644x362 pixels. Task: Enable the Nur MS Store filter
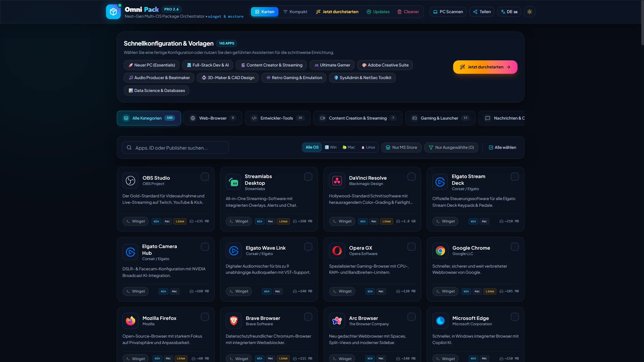click(x=401, y=147)
